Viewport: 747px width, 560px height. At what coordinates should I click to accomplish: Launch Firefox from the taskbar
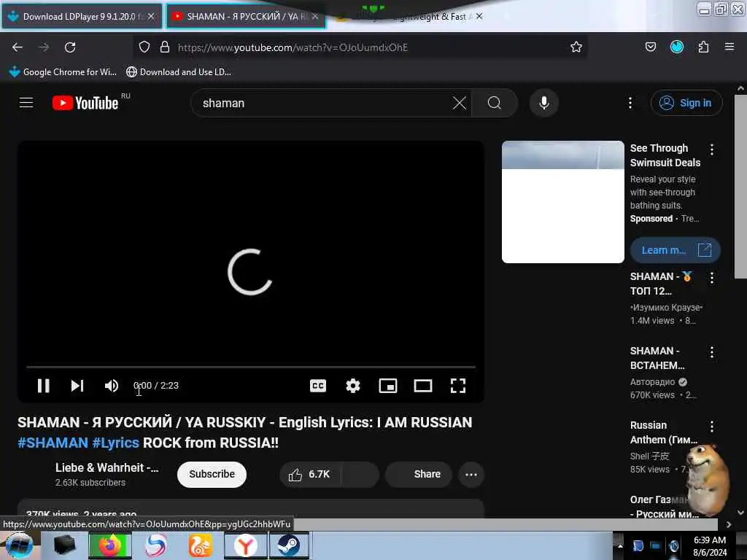pos(110,545)
